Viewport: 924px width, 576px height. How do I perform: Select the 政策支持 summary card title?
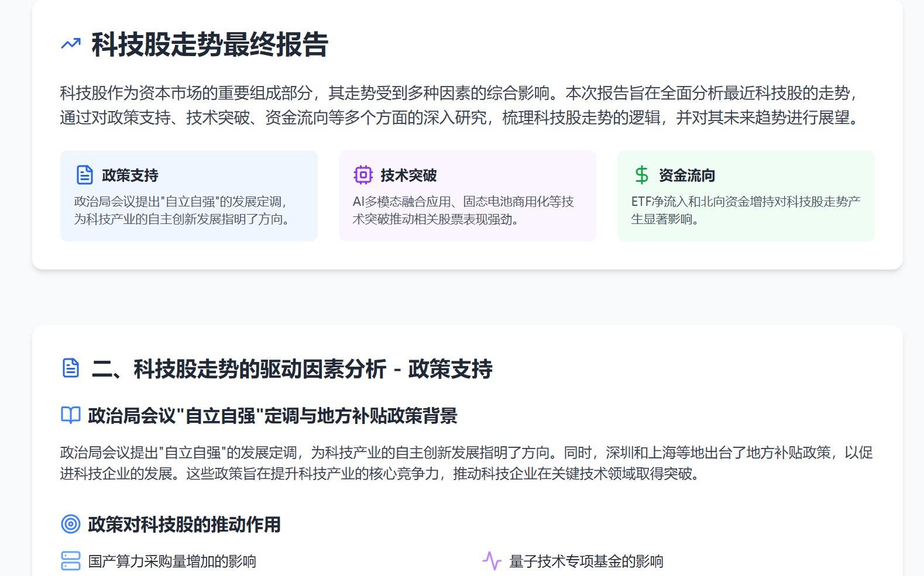pos(130,175)
